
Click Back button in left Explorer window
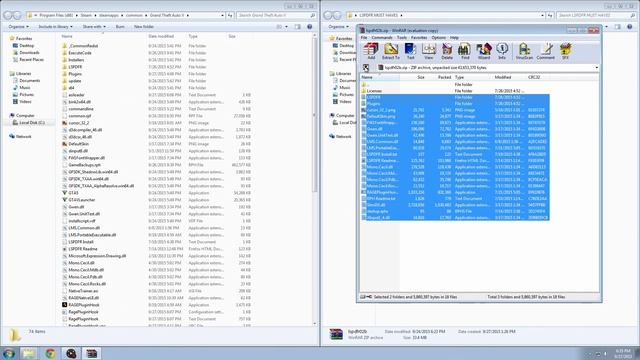point(8,15)
